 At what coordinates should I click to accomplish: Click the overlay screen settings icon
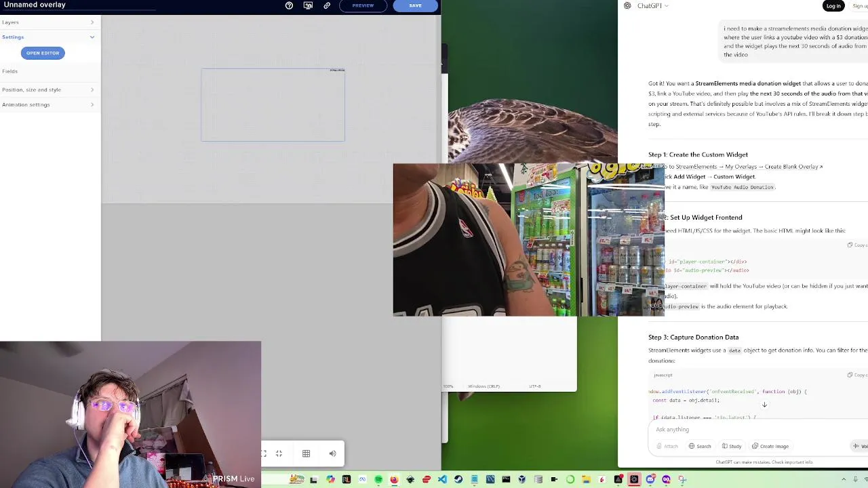308,5
